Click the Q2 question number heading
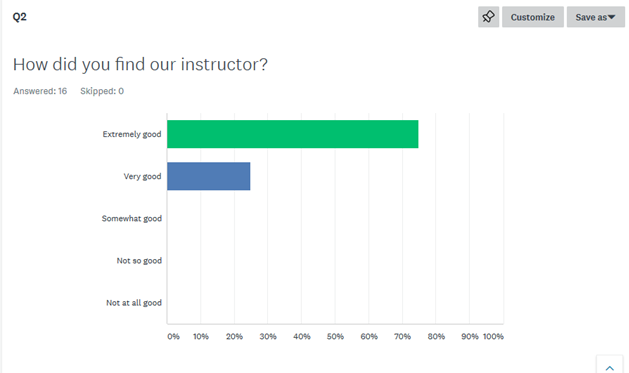This screenshot has height=373, width=629. [20, 17]
